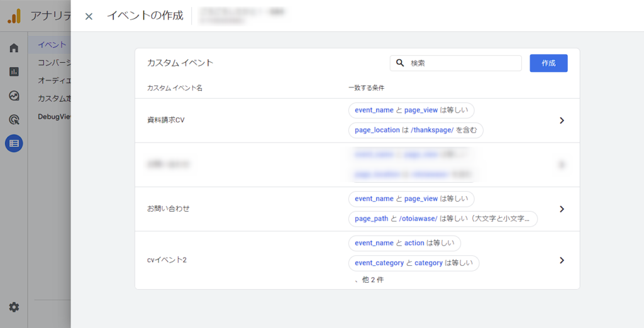Open the Reports bar chart icon
The height and width of the screenshot is (328, 644).
tap(14, 72)
